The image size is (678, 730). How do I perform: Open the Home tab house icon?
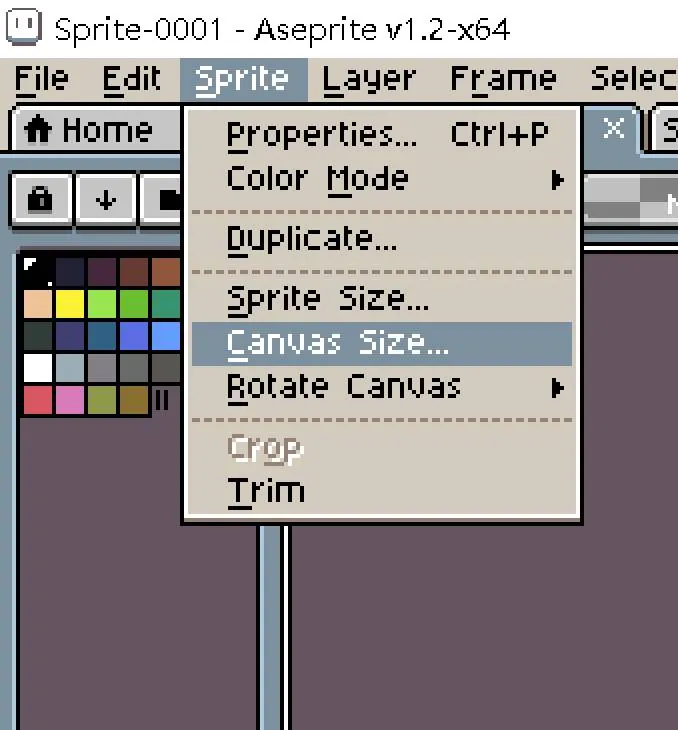38,129
